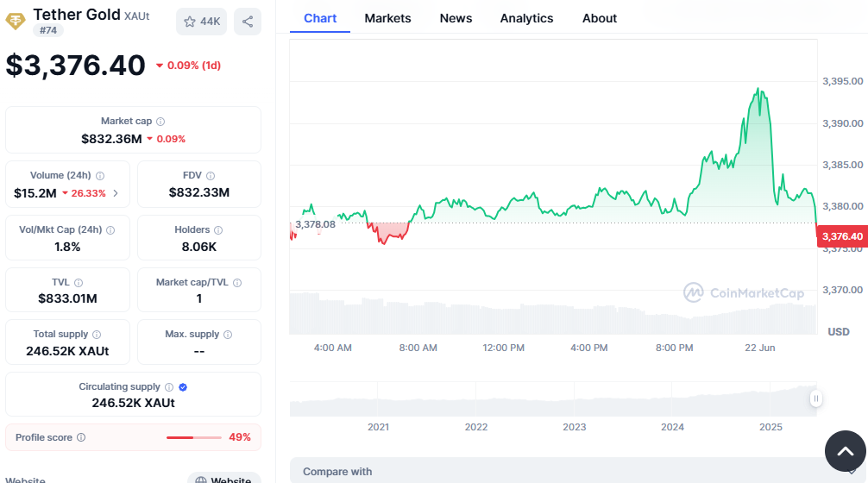Click the Volume (24h) info icon
Image resolution: width=868 pixels, height=483 pixels.
click(100, 175)
